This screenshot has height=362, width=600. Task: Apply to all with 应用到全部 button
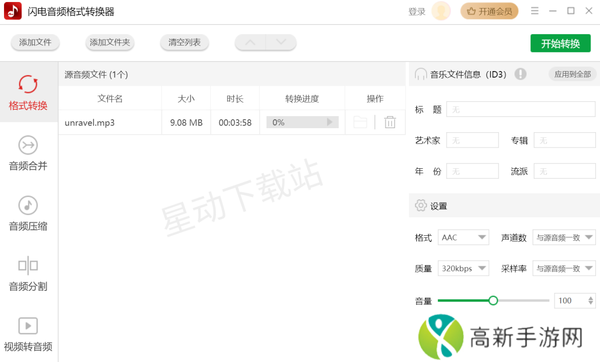pyautogui.click(x=572, y=74)
